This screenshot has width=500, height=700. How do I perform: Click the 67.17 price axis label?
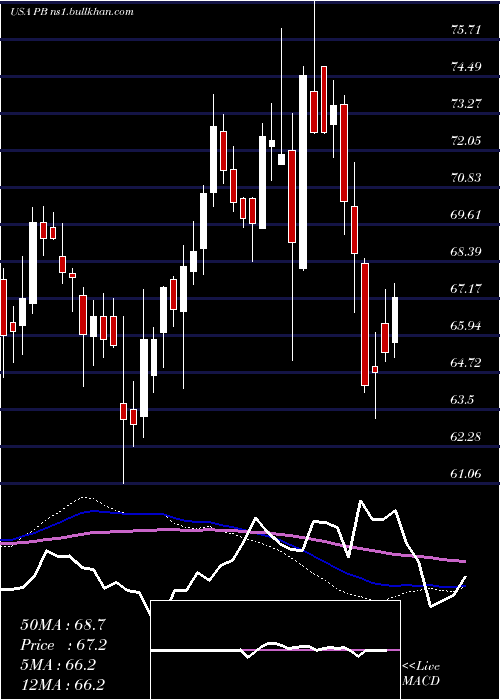(467, 289)
